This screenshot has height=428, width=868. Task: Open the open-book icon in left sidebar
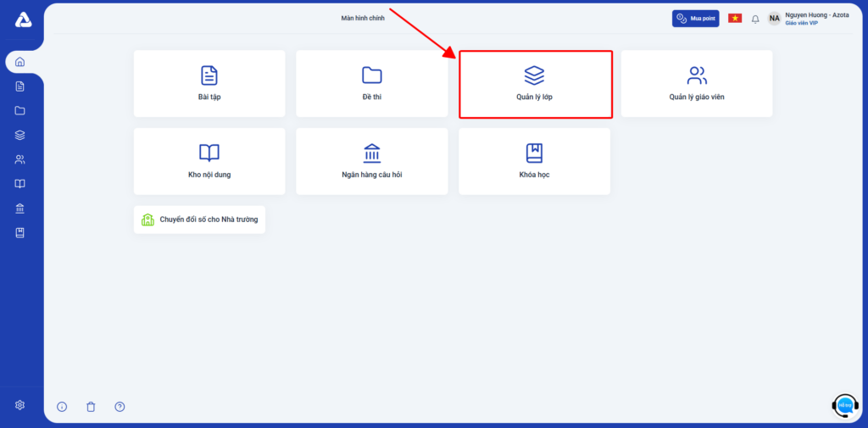tap(20, 184)
